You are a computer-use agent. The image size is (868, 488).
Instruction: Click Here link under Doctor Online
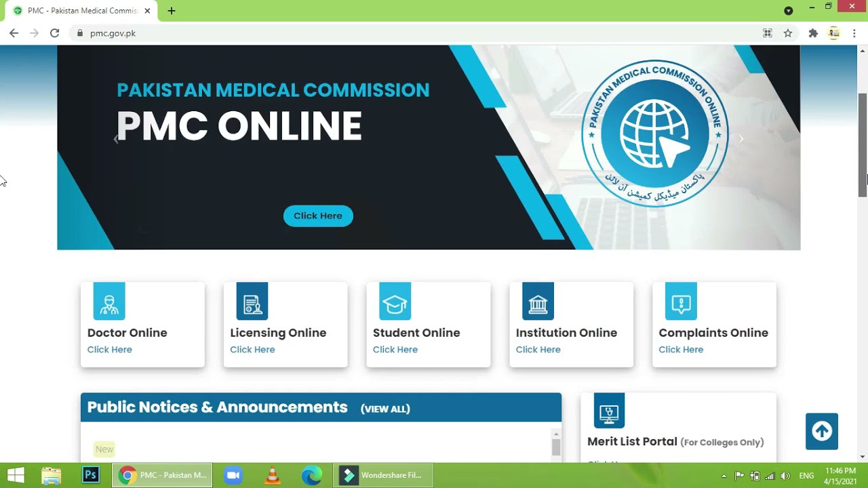tap(110, 350)
